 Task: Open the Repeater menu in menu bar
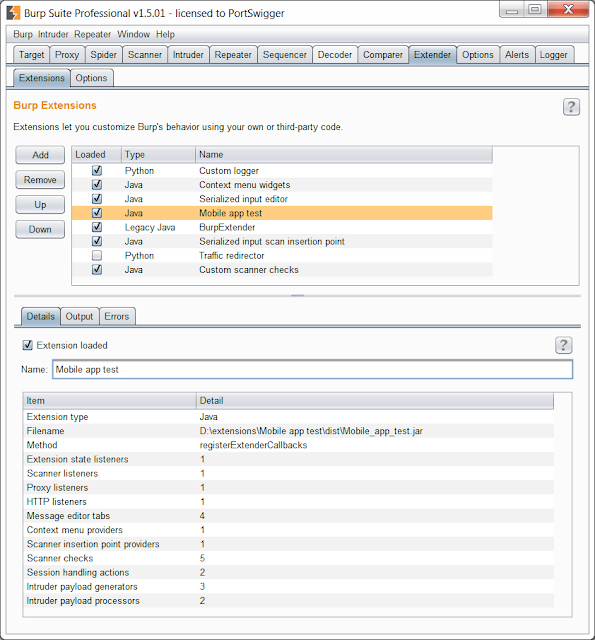click(92, 34)
